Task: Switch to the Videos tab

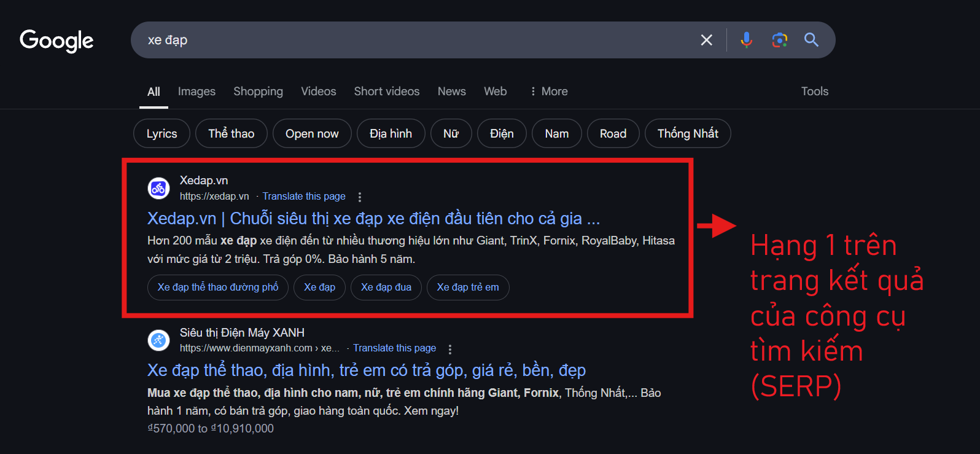Action: tap(318, 92)
